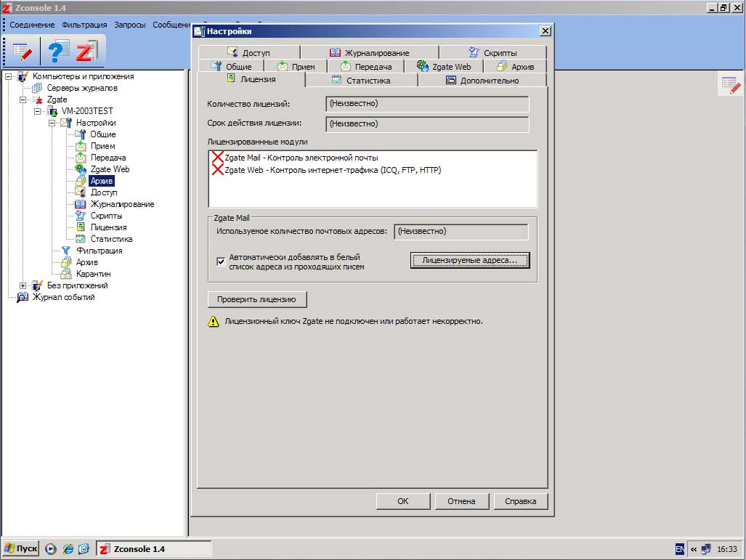Click the EN language indicator in the tray
Image resolution: width=746 pixels, height=560 pixels.
pos(680,549)
